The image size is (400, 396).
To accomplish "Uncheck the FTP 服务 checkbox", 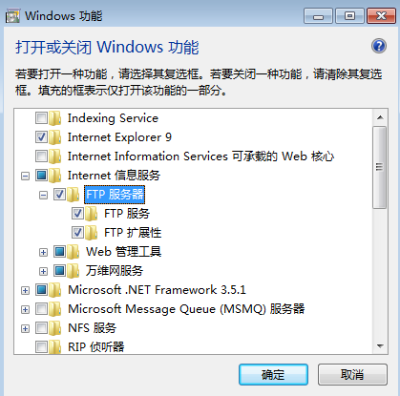I will [77, 213].
